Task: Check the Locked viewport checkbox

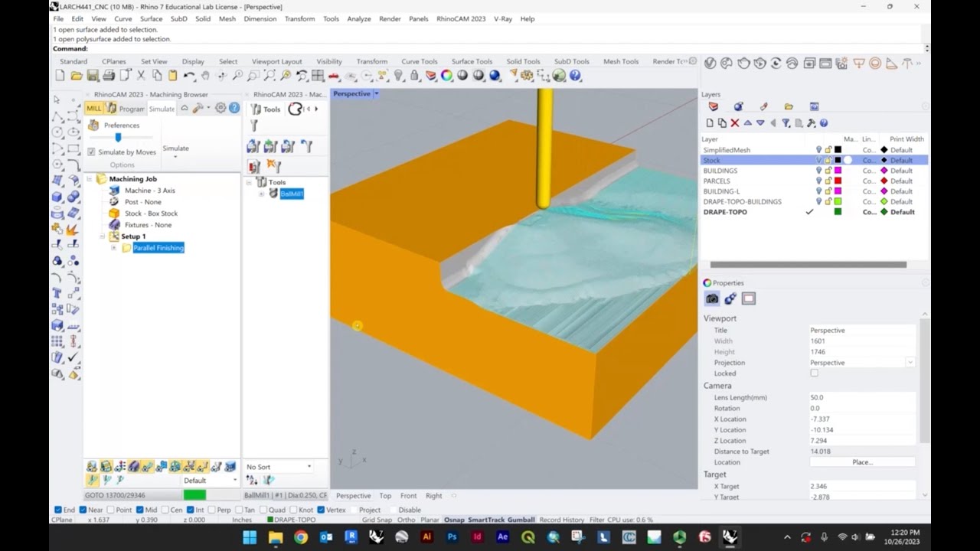Action: pos(814,373)
